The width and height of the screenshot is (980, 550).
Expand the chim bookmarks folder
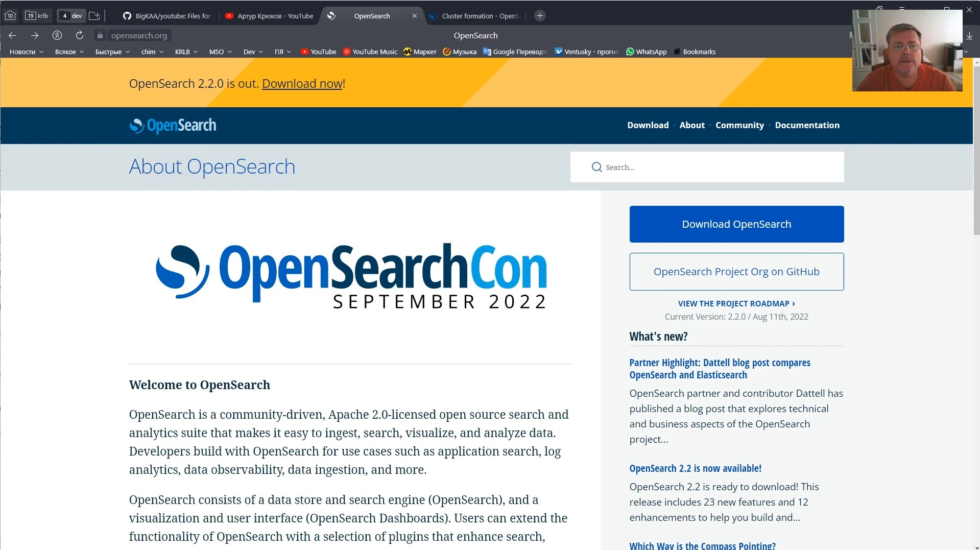[x=152, y=52]
